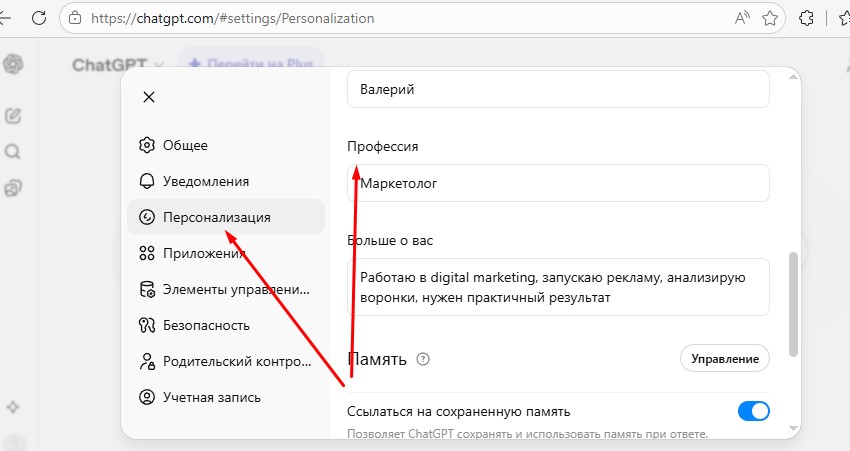Click the Память heading text
850x451 pixels.
tap(377, 359)
